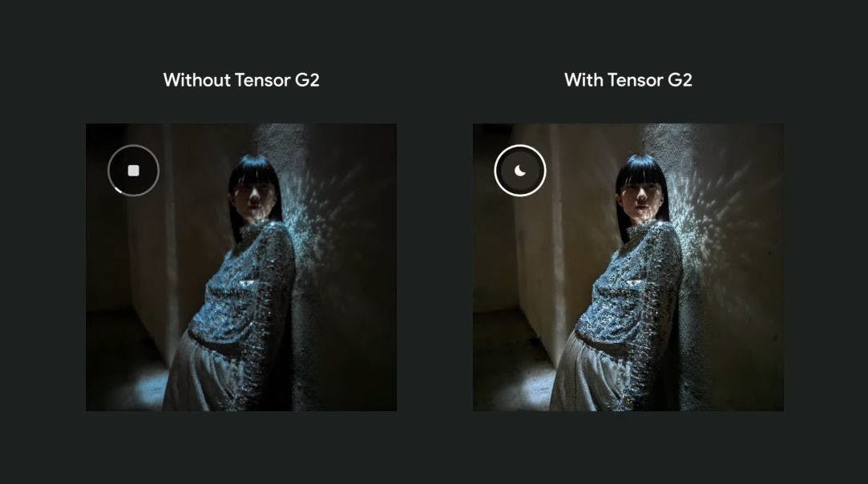Viewport: 868px width, 484px height.
Task: Click the woman's face in the right photo
Action: pyautogui.click(x=641, y=197)
